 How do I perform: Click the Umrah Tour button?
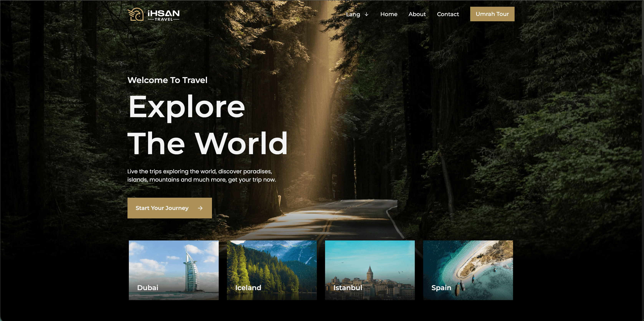pyautogui.click(x=492, y=14)
